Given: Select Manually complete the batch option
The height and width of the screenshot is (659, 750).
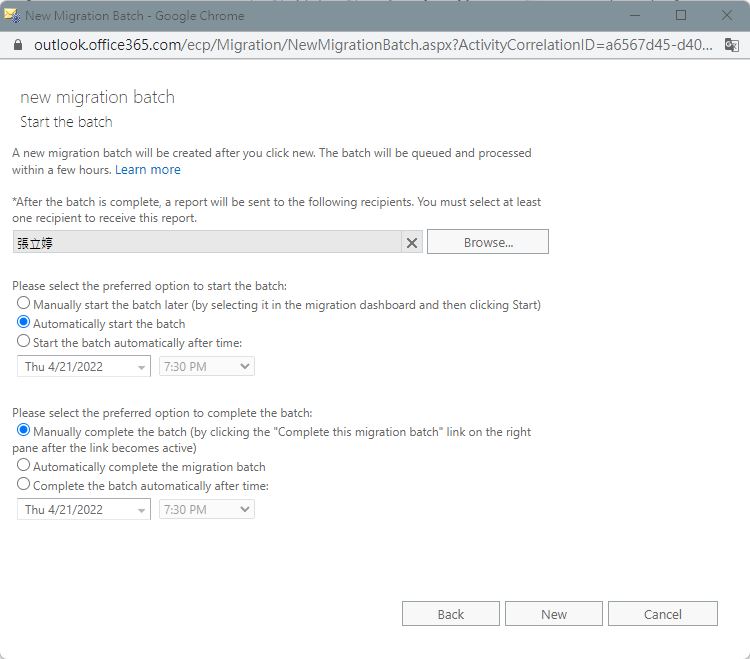Looking at the screenshot, I should point(23,430).
